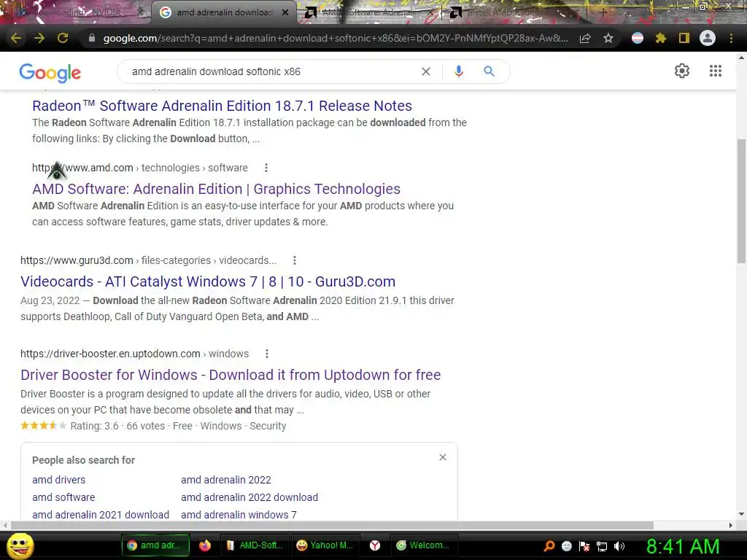Click the 8:41 AM clock
This screenshot has width=747, height=560.
point(683,547)
